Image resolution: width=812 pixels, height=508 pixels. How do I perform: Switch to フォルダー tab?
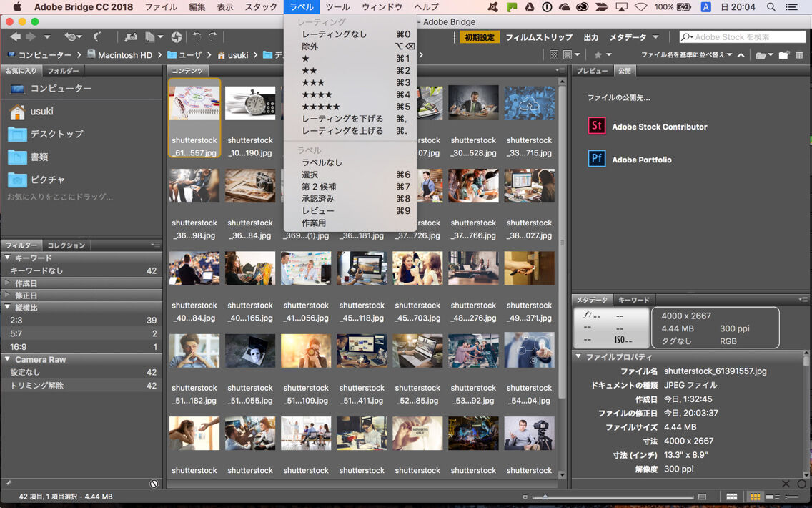63,71
